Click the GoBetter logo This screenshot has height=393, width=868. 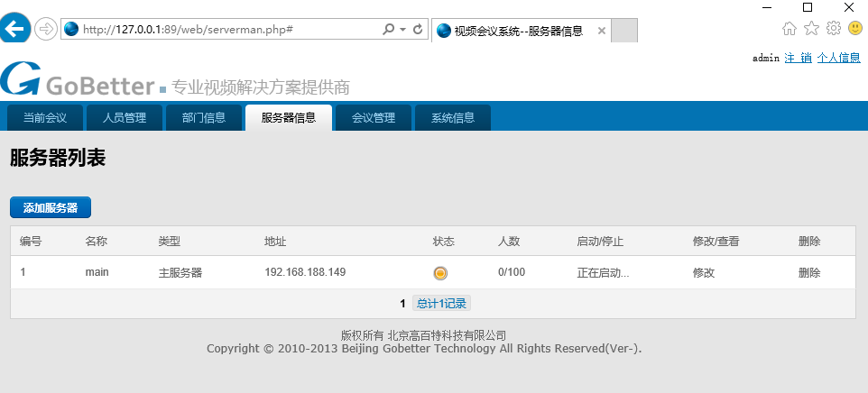tap(78, 79)
